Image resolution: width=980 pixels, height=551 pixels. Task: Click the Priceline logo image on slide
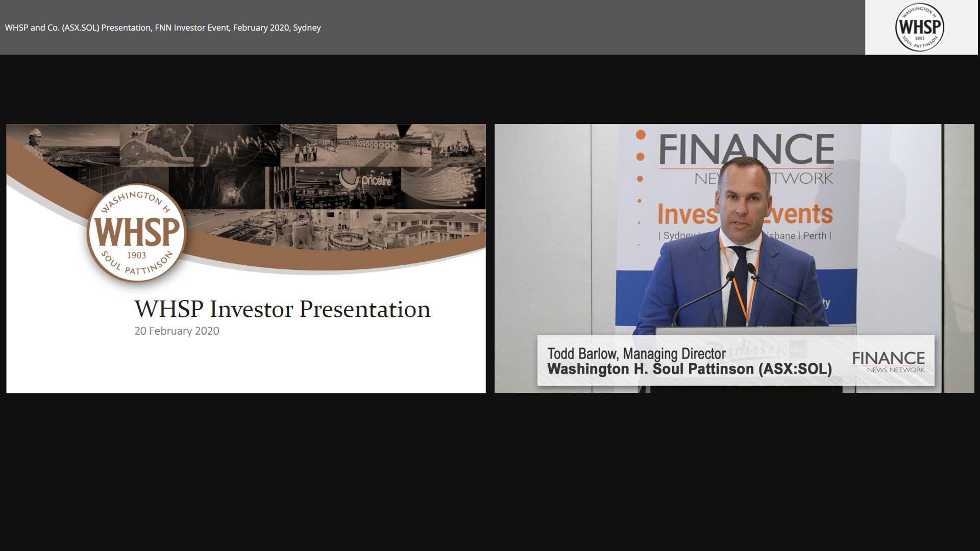[x=366, y=179]
